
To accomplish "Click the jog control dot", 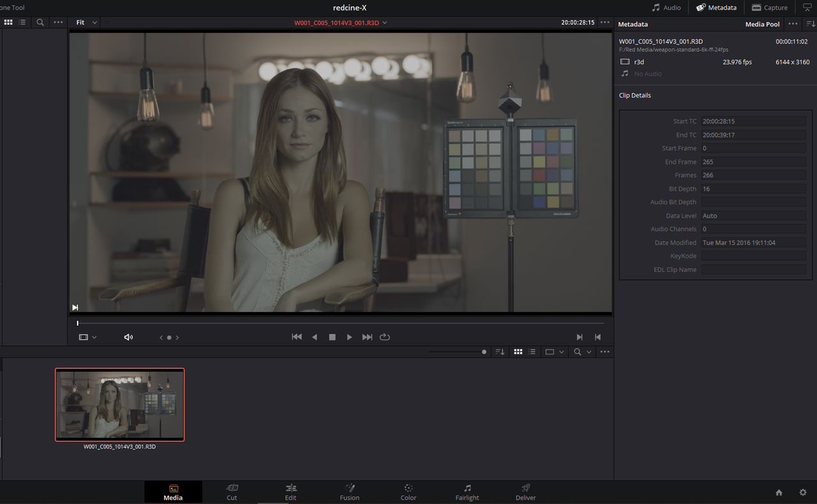I will pos(169,337).
